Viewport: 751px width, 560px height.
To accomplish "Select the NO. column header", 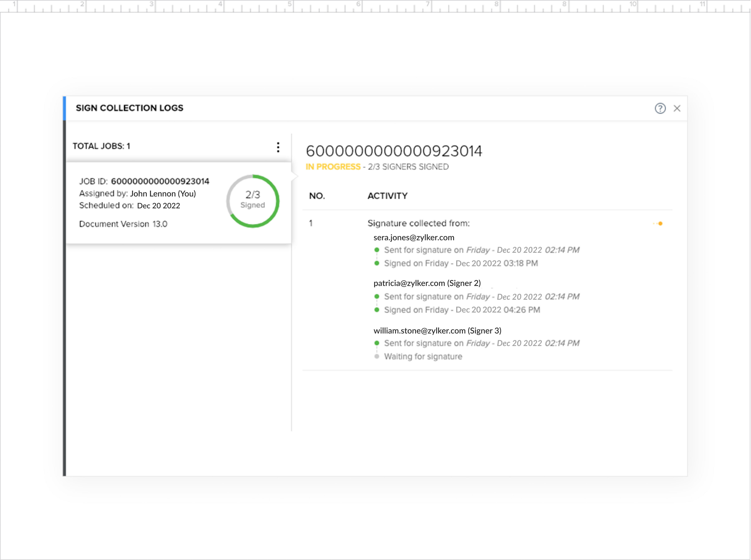I will point(316,196).
